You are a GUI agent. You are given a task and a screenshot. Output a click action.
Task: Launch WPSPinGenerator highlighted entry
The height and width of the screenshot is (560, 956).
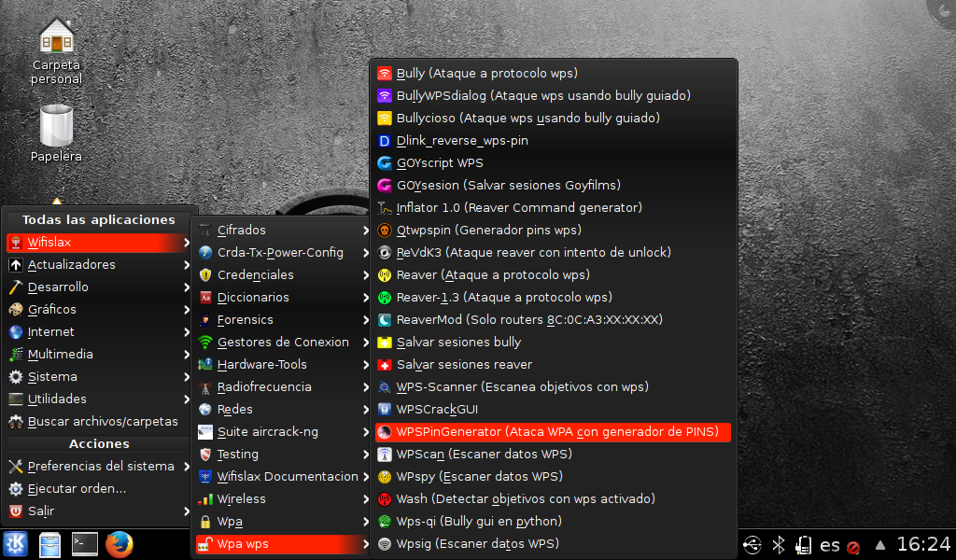click(x=553, y=432)
